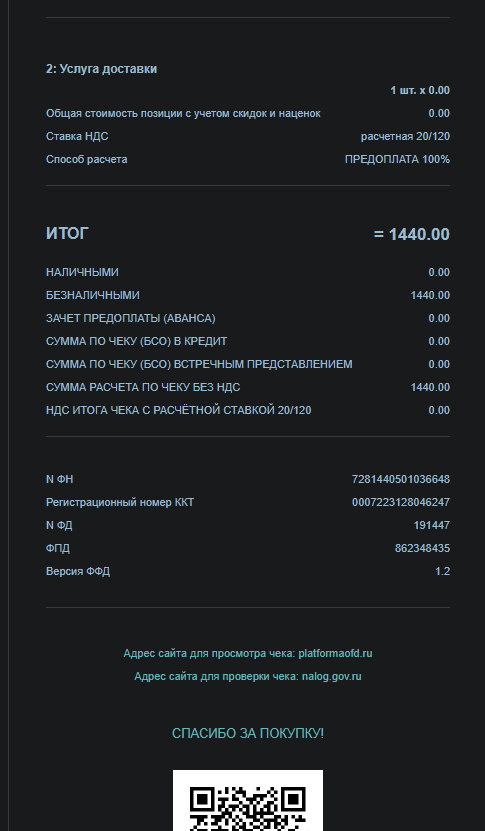The height and width of the screenshot is (831, 485).
Task: Click the "ЗАЧЕТ ПРЕДОПЛАТЫ (АВАНСА)" row label
Action: [x=130, y=319]
